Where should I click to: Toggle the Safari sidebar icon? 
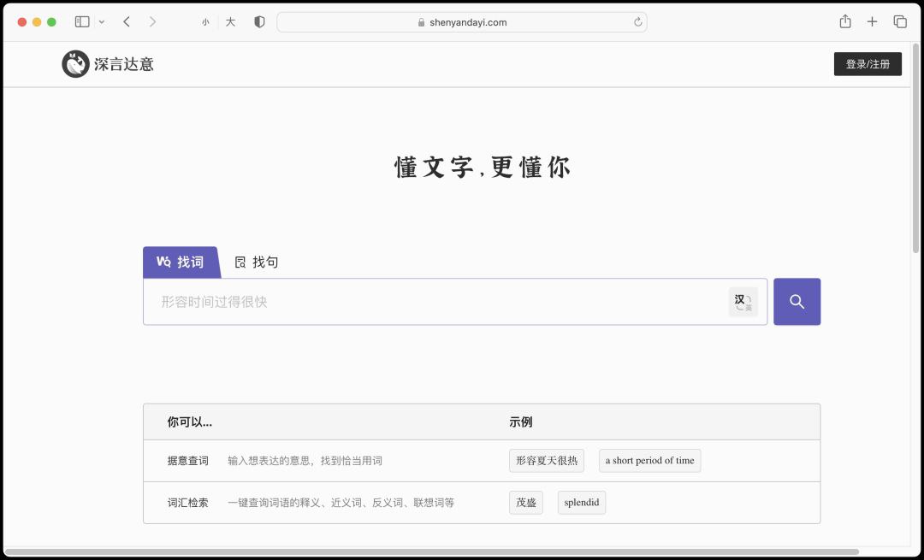point(82,21)
